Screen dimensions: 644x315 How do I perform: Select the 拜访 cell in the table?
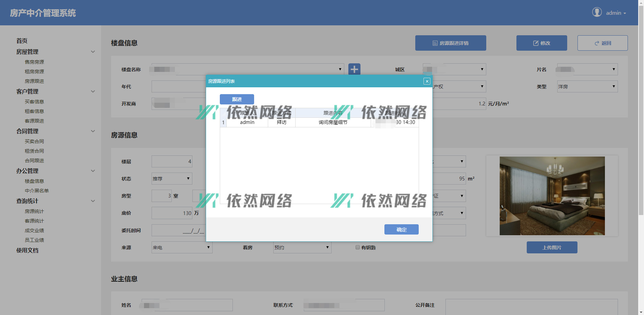[282, 122]
